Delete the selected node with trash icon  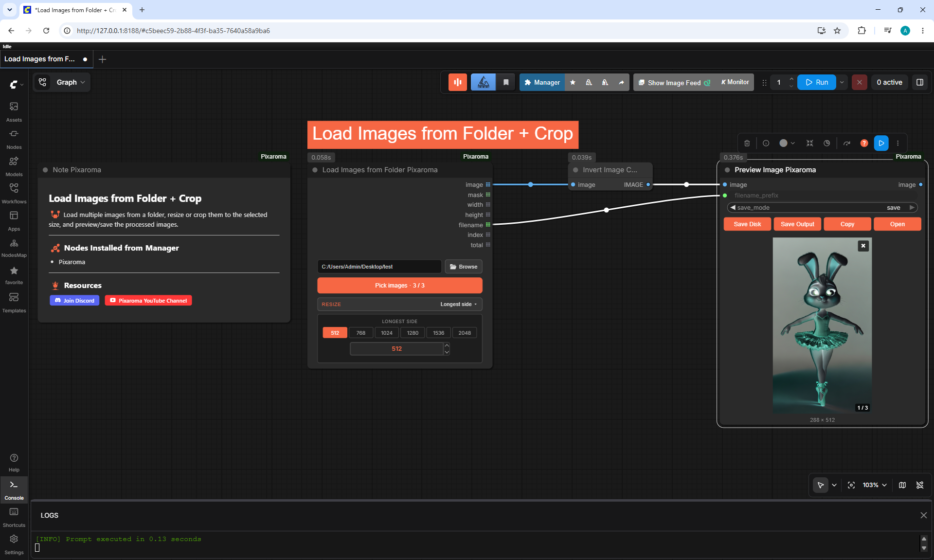click(x=747, y=143)
